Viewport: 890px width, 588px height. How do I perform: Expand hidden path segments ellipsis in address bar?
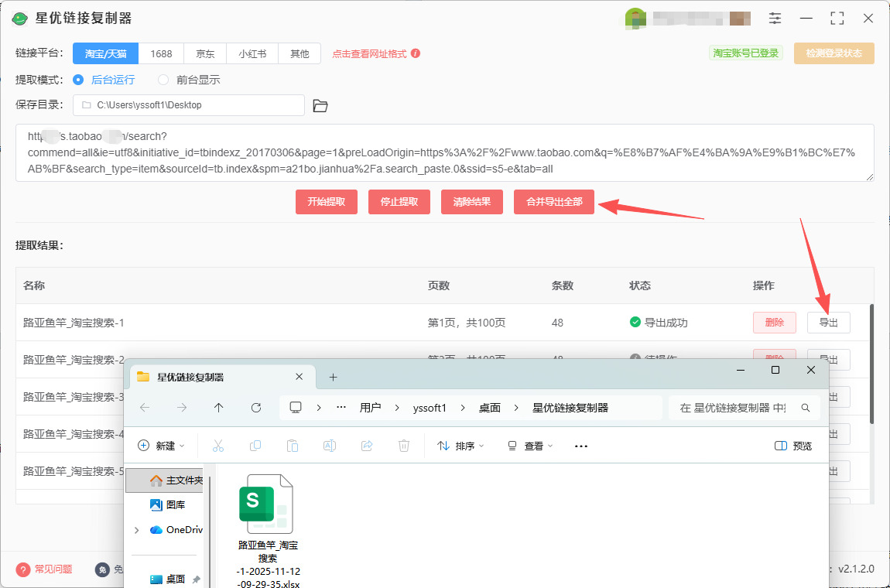pos(341,408)
